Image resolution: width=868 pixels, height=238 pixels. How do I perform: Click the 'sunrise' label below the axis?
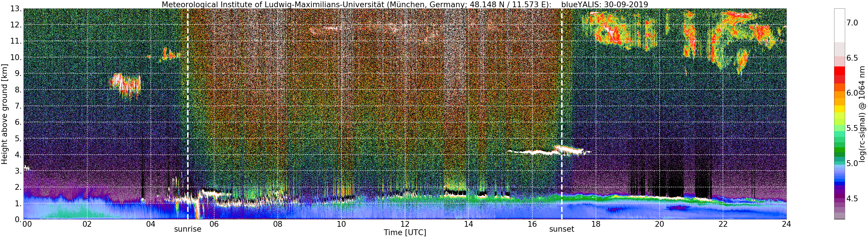point(187,229)
